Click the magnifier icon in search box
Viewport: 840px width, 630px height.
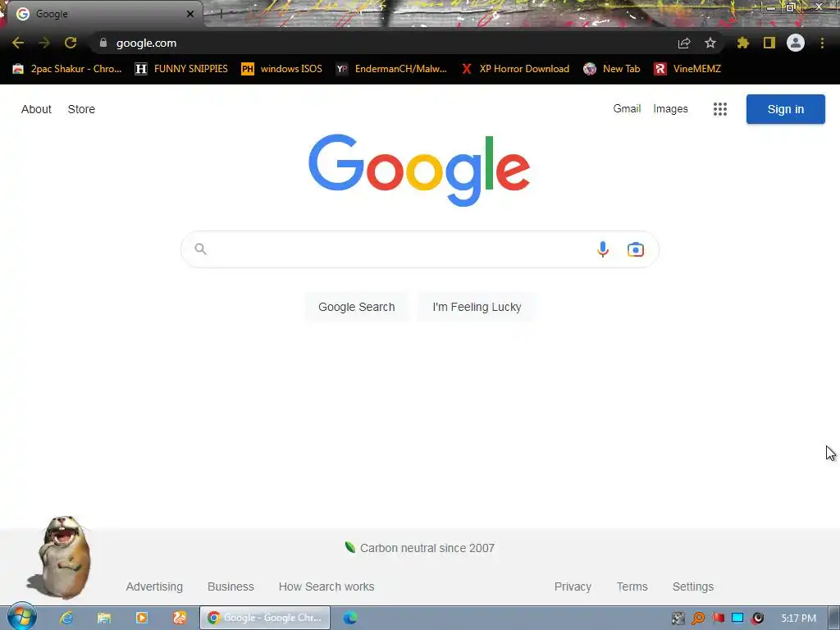[x=200, y=249]
